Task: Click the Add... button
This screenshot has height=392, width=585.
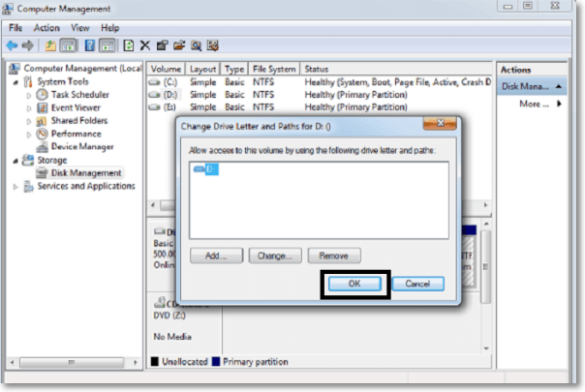Action: [x=216, y=256]
